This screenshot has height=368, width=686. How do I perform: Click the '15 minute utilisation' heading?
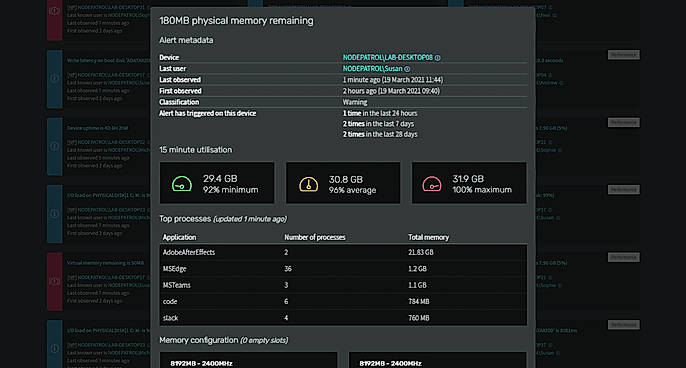click(196, 150)
